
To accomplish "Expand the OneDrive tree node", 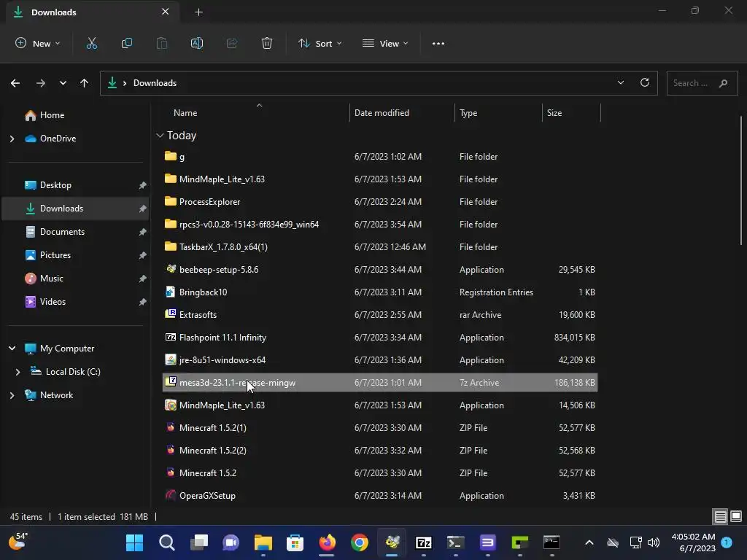I will (12, 139).
